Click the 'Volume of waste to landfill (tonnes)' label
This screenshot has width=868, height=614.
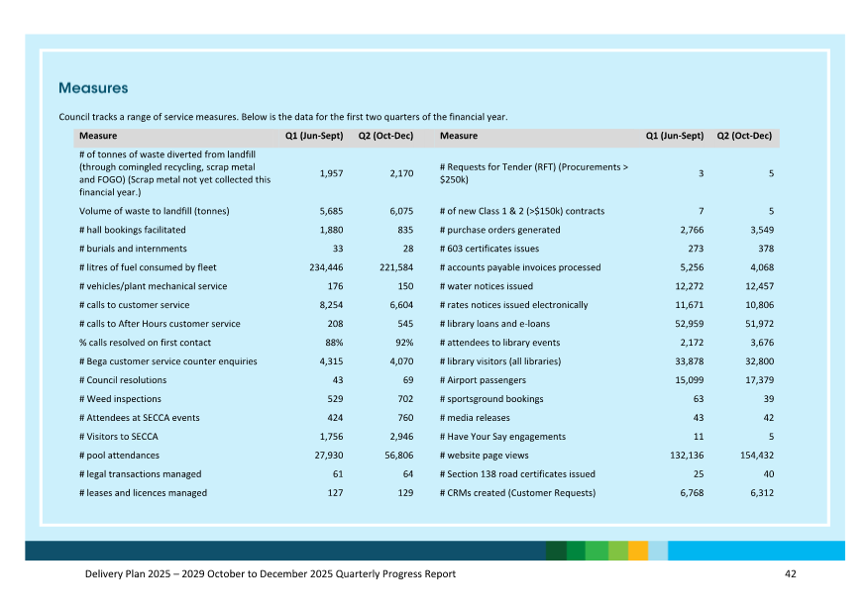[155, 211]
